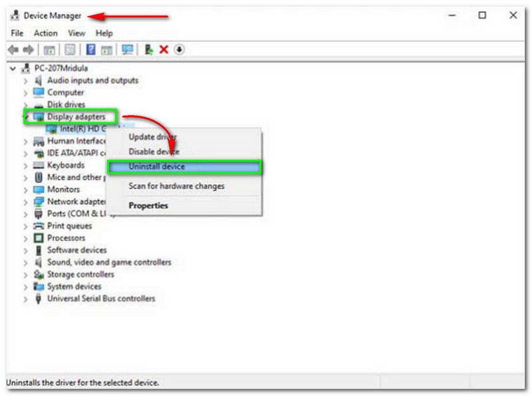Click the Software devices icon
Viewport: 532px width, 396px height.
pos(39,250)
